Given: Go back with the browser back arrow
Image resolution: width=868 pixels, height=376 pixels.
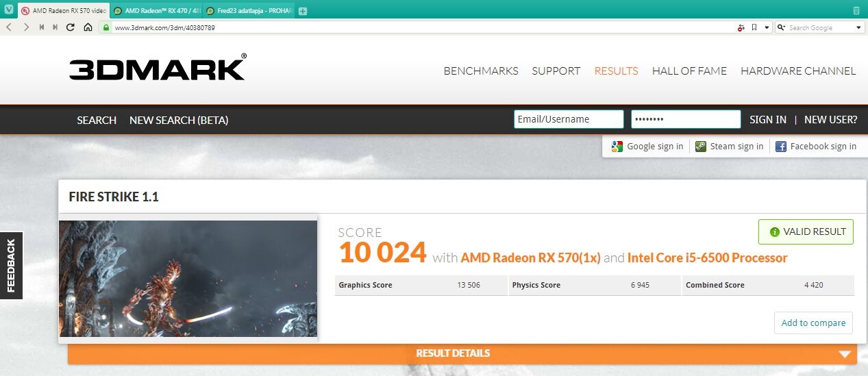Looking at the screenshot, I should click(9, 27).
